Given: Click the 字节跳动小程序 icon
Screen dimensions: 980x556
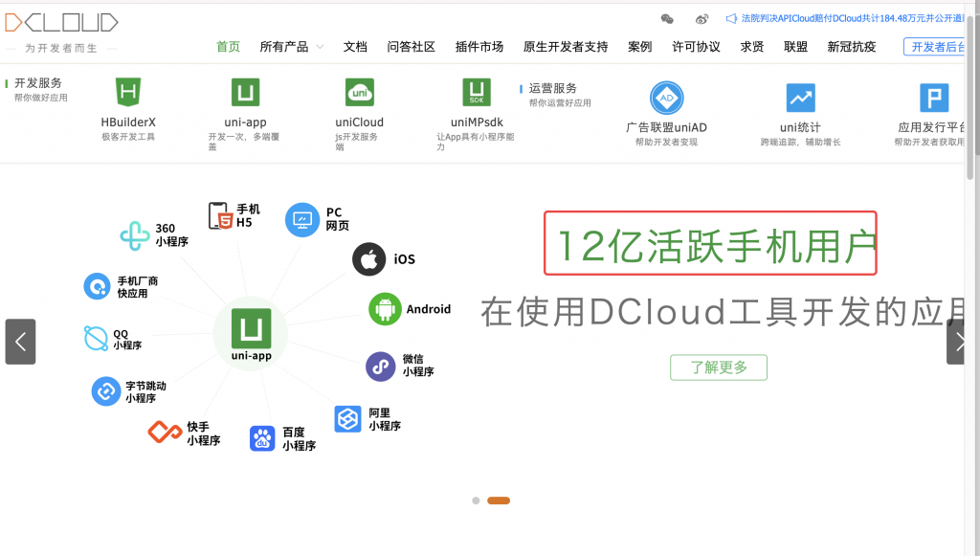Looking at the screenshot, I should coord(106,391).
